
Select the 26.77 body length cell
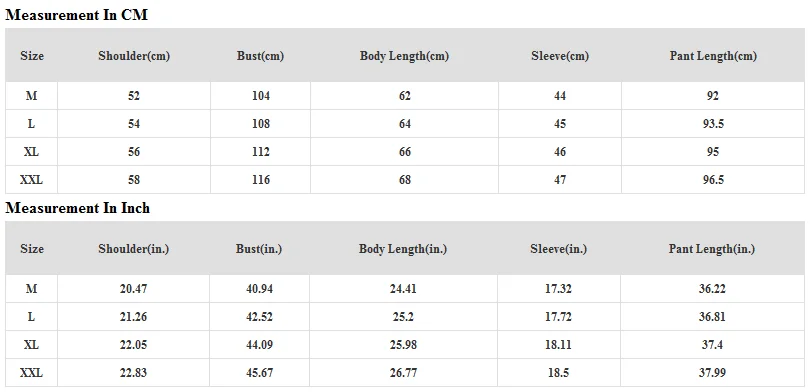(x=403, y=372)
